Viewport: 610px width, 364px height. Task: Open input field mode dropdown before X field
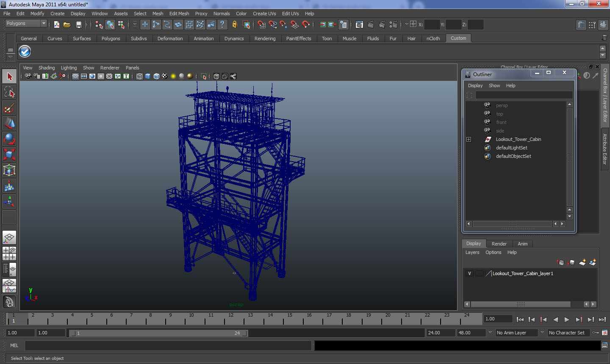[x=407, y=25]
